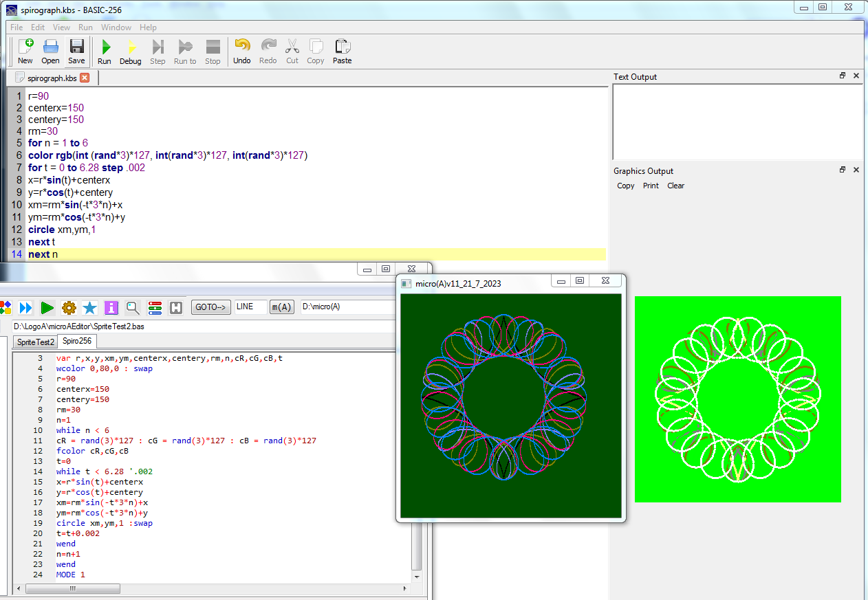Click the Redo icon
This screenshot has height=600, width=868.
[268, 46]
